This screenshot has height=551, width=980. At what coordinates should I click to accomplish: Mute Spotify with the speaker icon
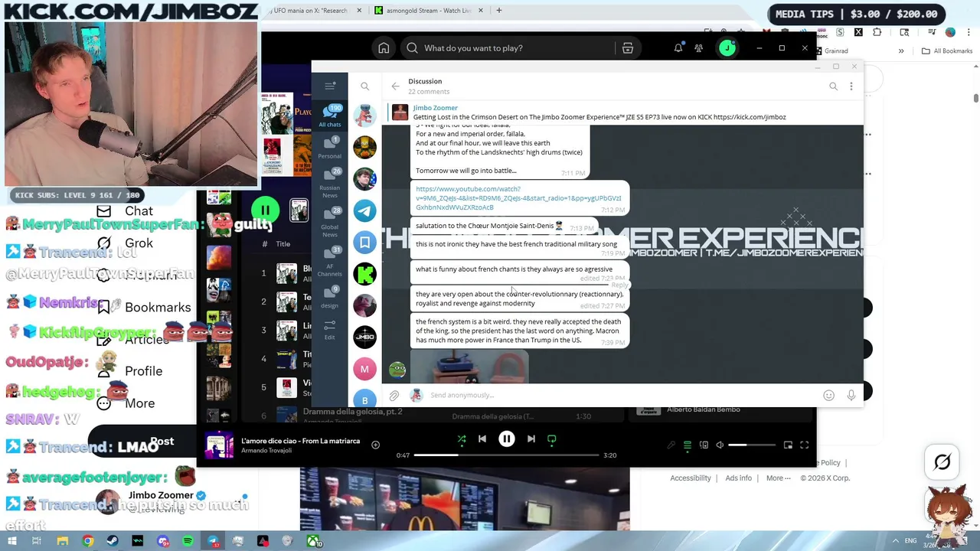pyautogui.click(x=720, y=445)
